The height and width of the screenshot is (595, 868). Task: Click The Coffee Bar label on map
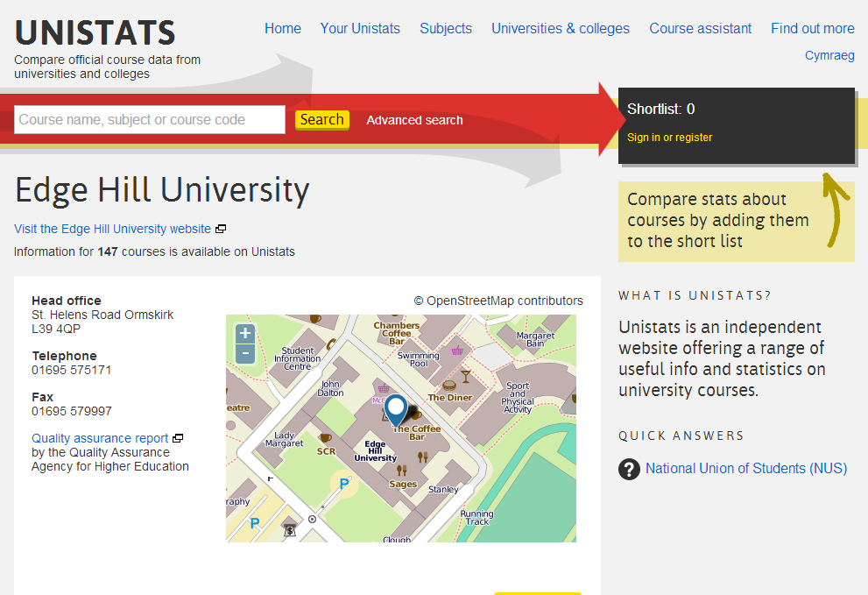click(417, 433)
